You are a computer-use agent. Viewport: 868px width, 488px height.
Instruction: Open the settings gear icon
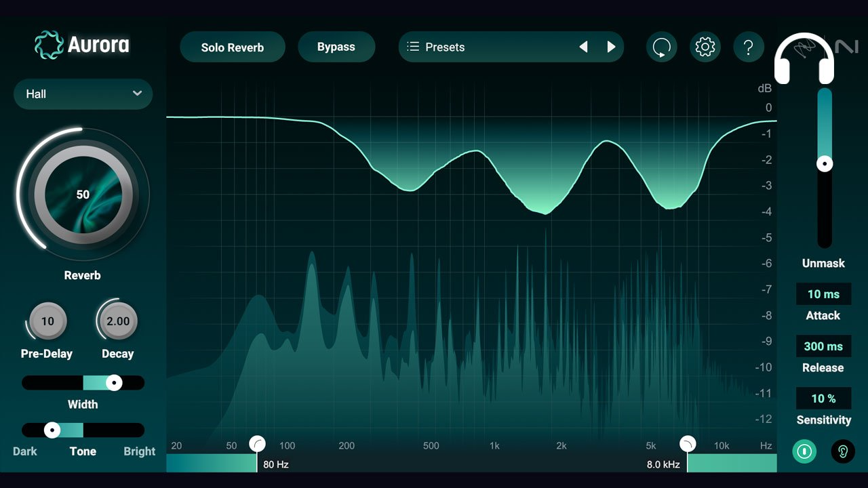click(705, 47)
